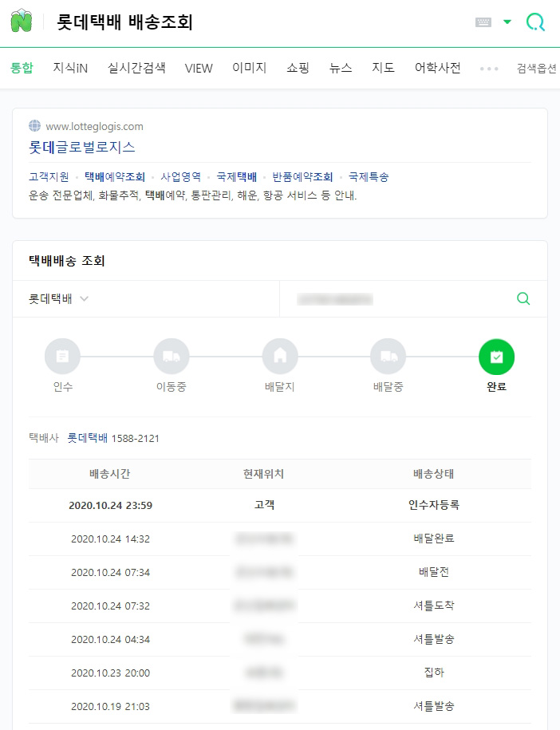Viewport: 560px width, 730px height.
Task: Show more tabs with the ellipsis
Action: click(489, 69)
